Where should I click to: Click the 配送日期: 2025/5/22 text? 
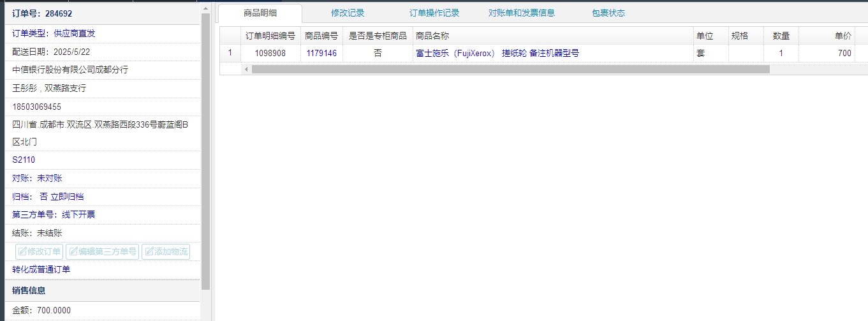coord(51,51)
